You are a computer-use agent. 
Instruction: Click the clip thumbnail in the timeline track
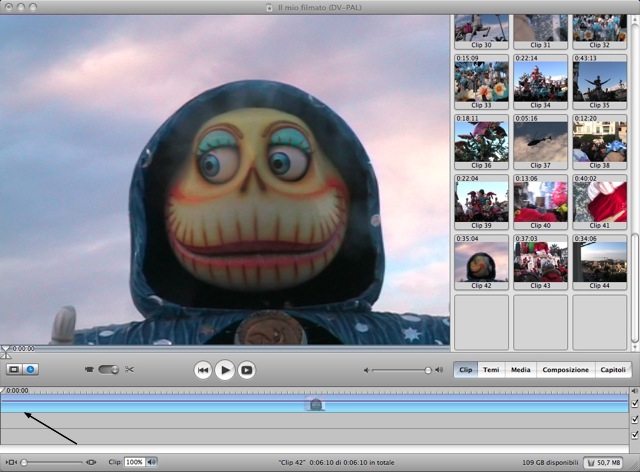(x=315, y=404)
